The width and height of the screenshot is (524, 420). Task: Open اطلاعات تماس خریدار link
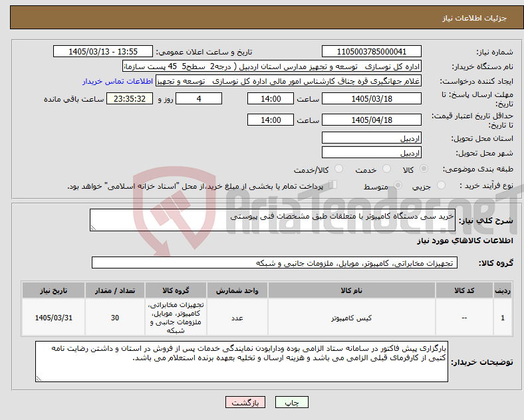[x=118, y=81]
